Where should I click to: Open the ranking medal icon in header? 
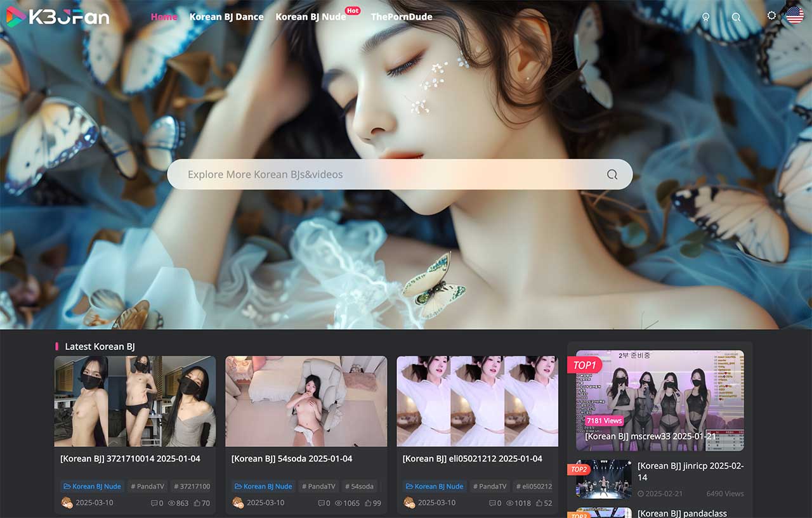[706, 17]
